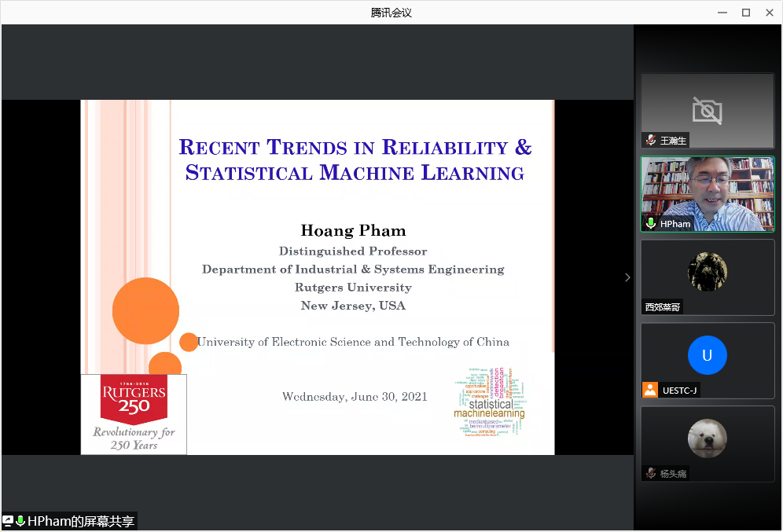Click the shared slide title text
The height and width of the screenshot is (532, 783).
point(355,160)
